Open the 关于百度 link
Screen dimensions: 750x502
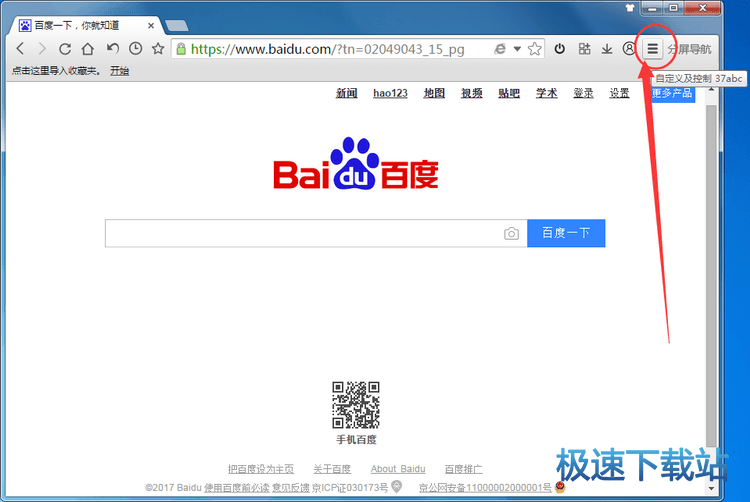(332, 469)
